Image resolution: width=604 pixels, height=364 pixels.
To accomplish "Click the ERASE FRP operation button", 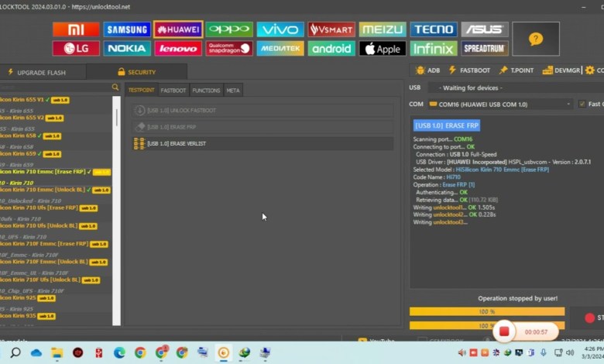I will [x=172, y=127].
